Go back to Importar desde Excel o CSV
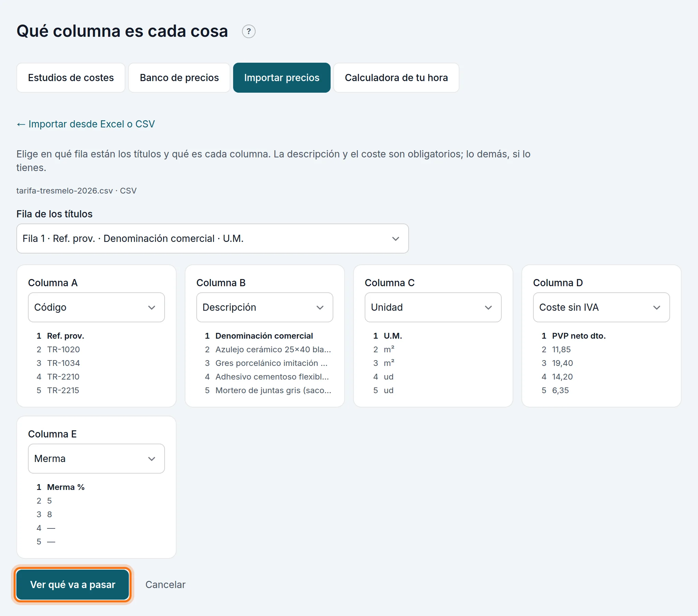The width and height of the screenshot is (698, 616). (86, 124)
